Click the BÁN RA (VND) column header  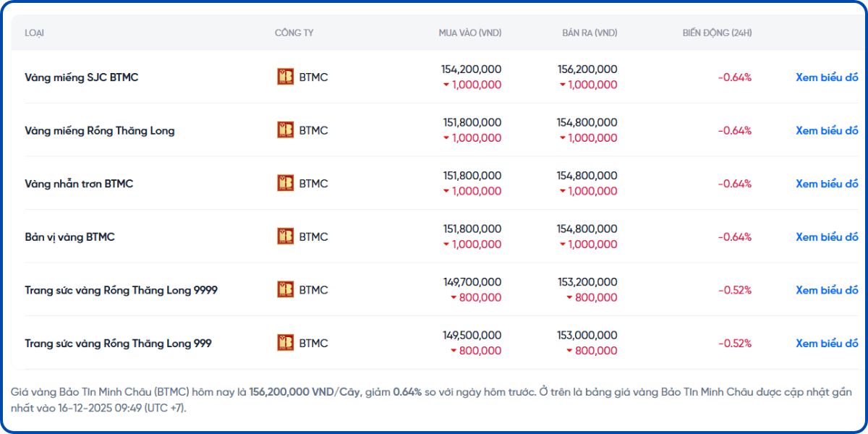590,33
